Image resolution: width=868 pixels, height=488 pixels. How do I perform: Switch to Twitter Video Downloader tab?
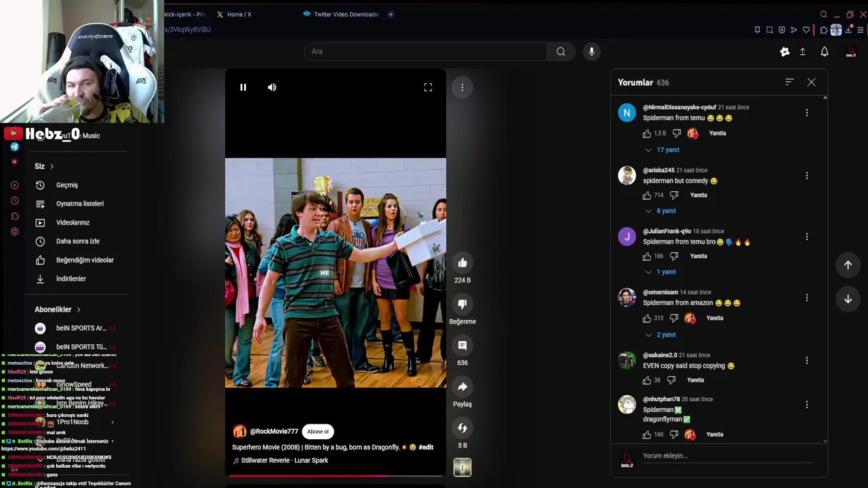click(341, 14)
